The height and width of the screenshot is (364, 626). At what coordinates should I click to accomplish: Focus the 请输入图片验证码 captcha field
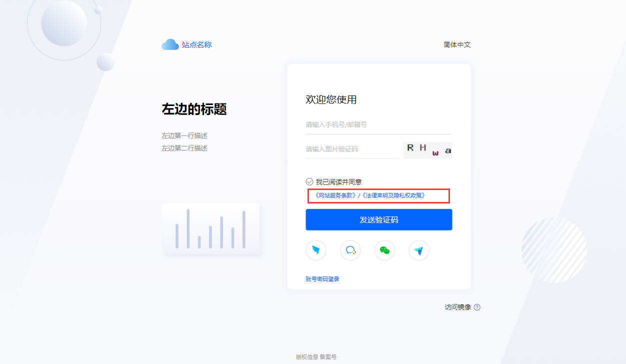[352, 149]
